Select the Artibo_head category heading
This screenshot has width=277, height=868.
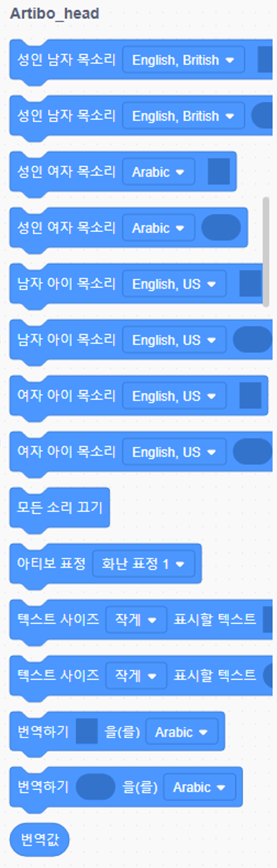[54, 13]
